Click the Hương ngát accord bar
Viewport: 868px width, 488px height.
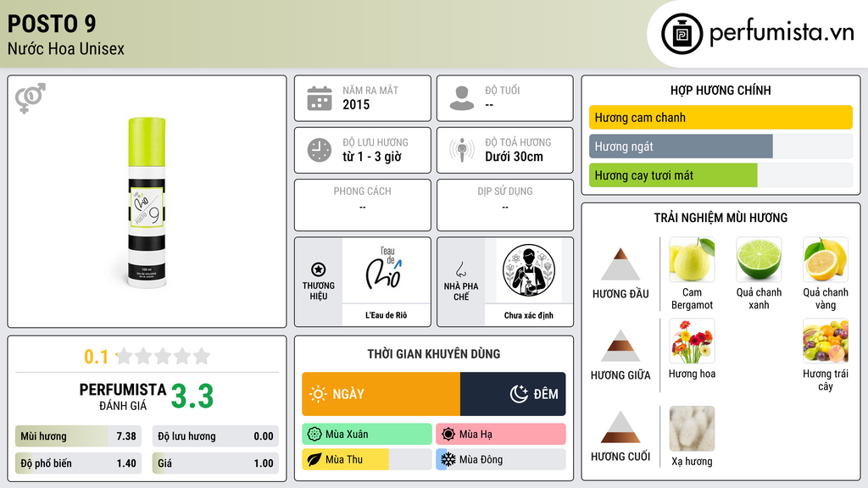pyautogui.click(x=721, y=146)
